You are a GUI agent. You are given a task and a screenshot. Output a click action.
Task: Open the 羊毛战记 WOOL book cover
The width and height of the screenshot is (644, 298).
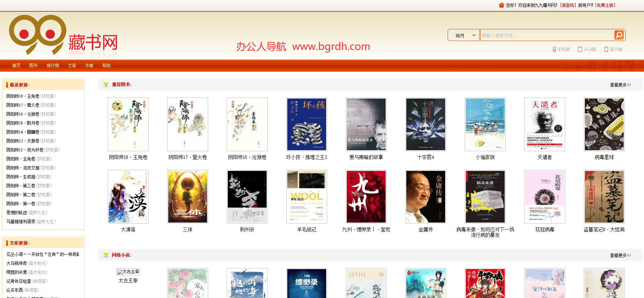coord(307,197)
